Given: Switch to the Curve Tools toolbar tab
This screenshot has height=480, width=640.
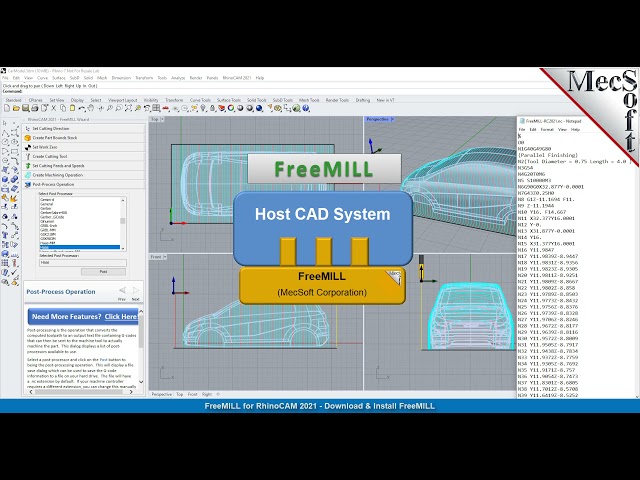Looking at the screenshot, I should tap(200, 100).
